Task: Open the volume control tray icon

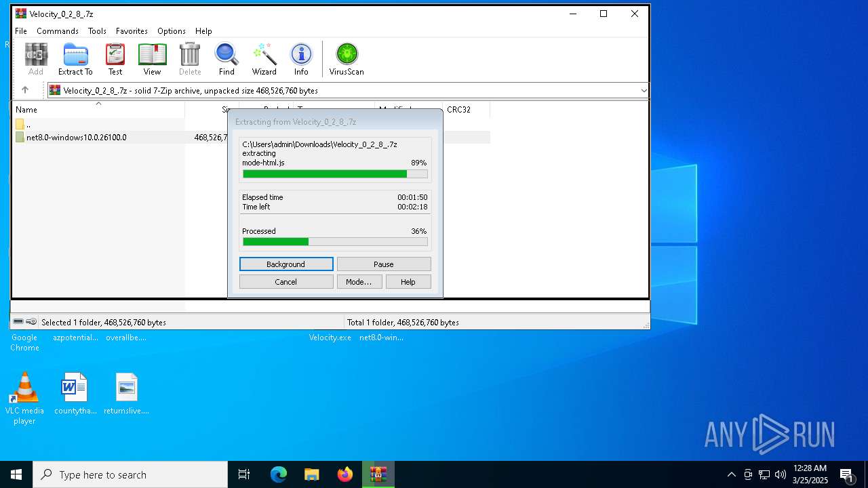Action: [x=781, y=474]
